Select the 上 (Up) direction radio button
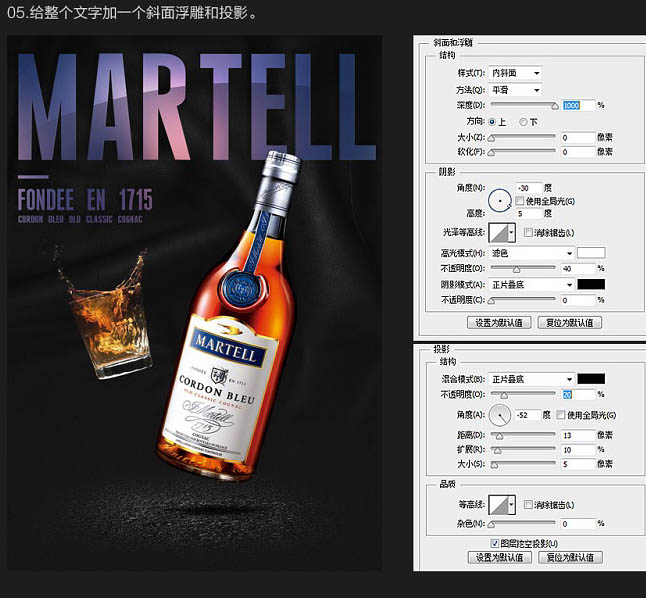 pos(492,122)
